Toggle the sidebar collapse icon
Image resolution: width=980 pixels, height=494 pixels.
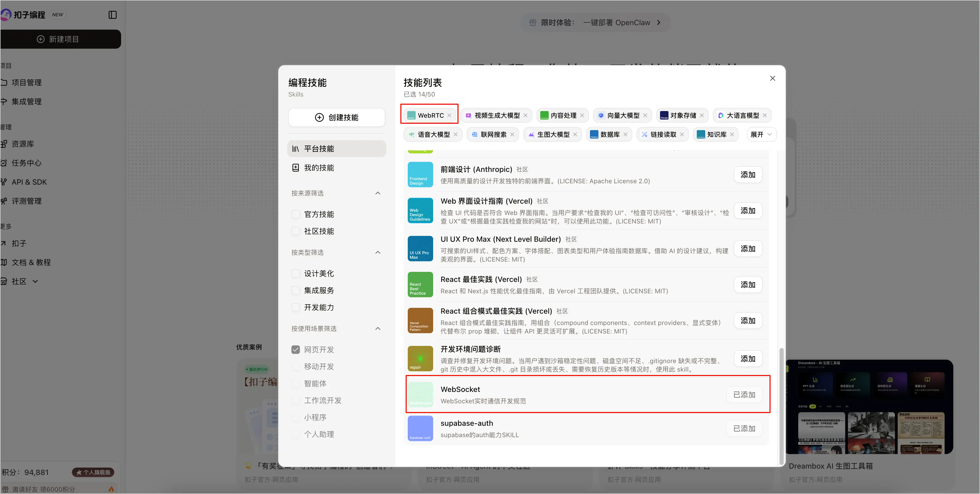click(113, 15)
